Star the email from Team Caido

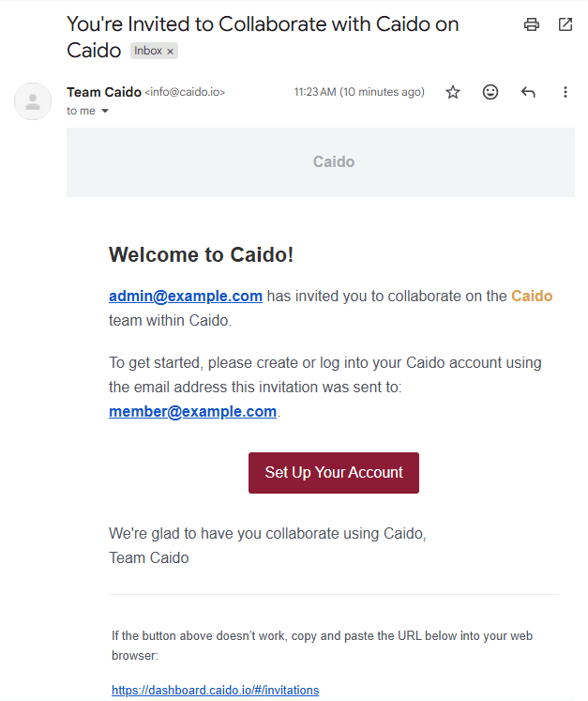(453, 92)
